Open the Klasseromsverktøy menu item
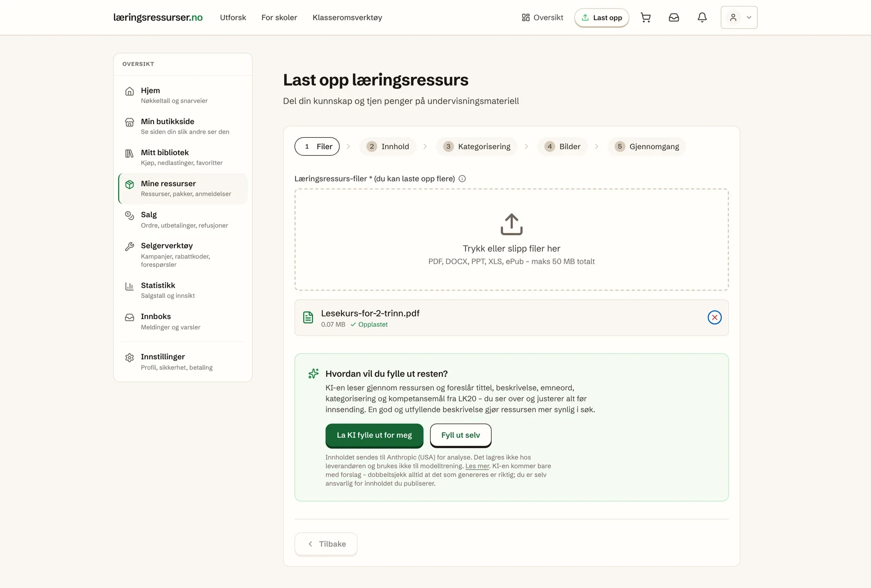 (x=347, y=17)
